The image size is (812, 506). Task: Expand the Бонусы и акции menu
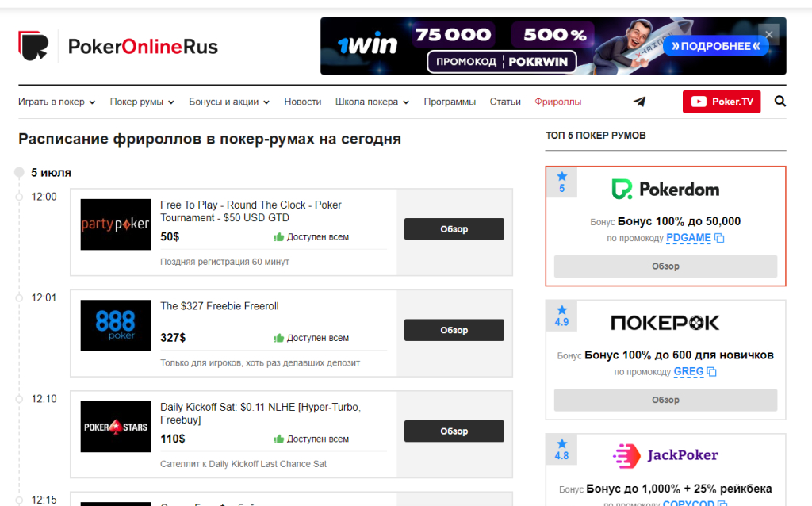(x=229, y=102)
